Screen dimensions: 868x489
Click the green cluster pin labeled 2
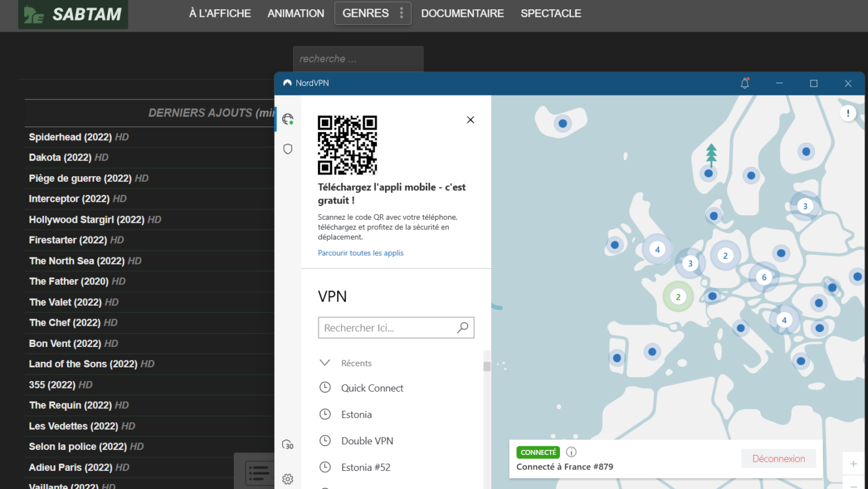(x=678, y=297)
